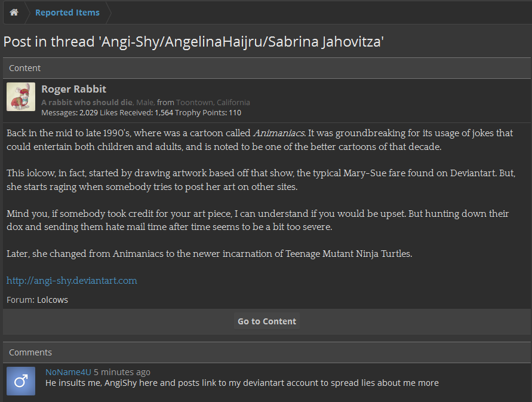Click the 'Likes Received: 1,564' stat
532x402 pixels.
[136, 113]
